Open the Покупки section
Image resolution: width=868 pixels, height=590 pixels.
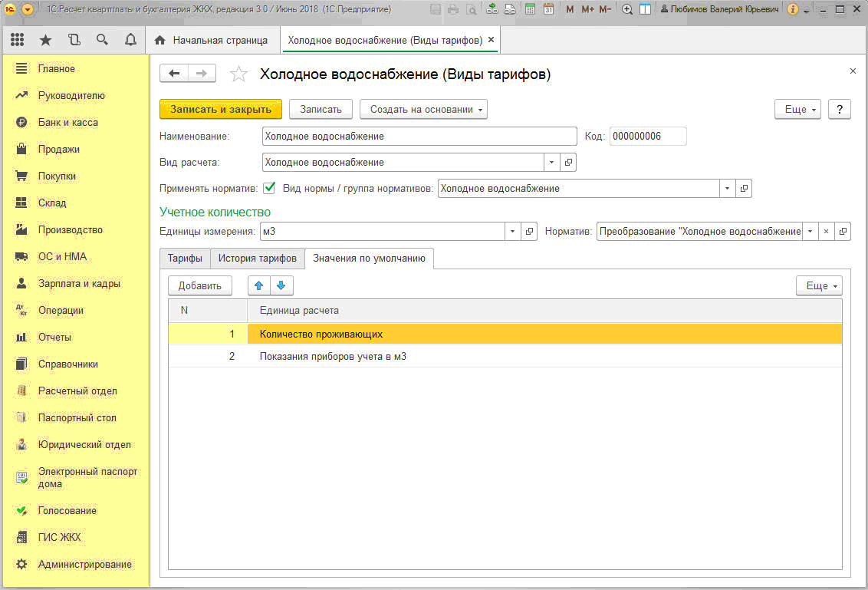(57, 176)
